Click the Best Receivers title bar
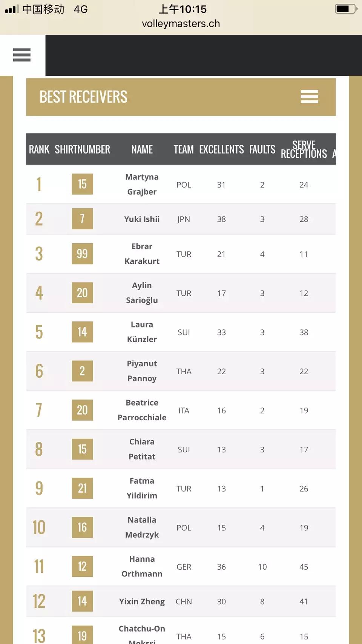 (x=84, y=97)
